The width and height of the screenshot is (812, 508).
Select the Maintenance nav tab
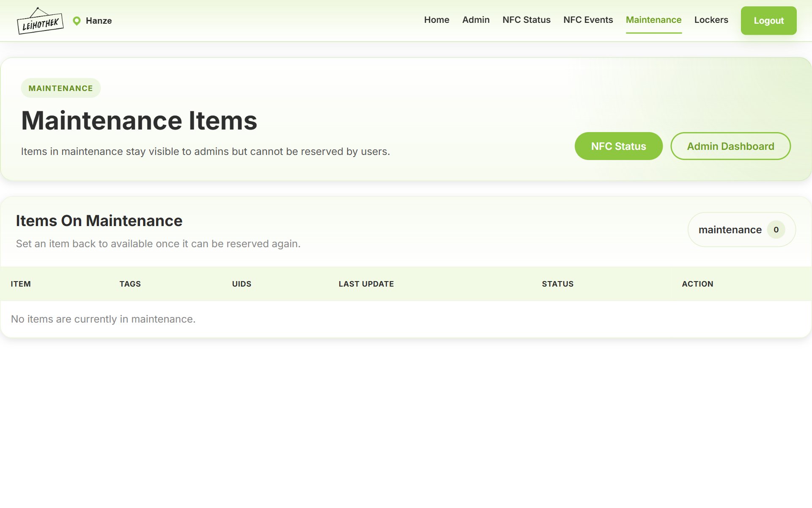pos(653,20)
